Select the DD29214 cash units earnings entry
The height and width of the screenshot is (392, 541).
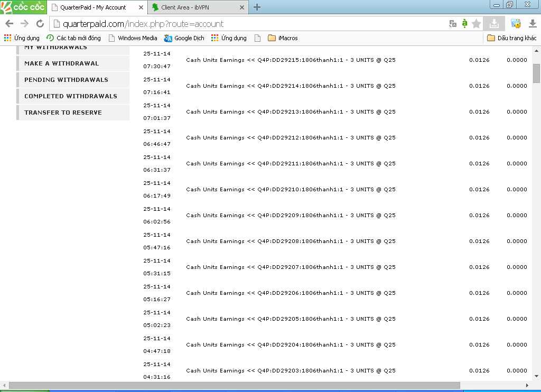coord(291,86)
